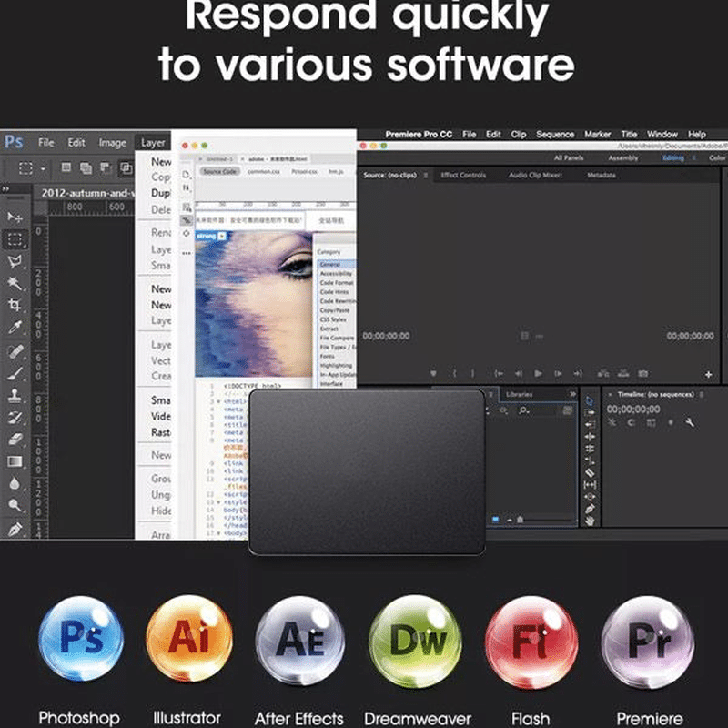Open the dropdown on the strong tag label
Image resolution: width=728 pixels, height=728 pixels.
click(x=222, y=237)
